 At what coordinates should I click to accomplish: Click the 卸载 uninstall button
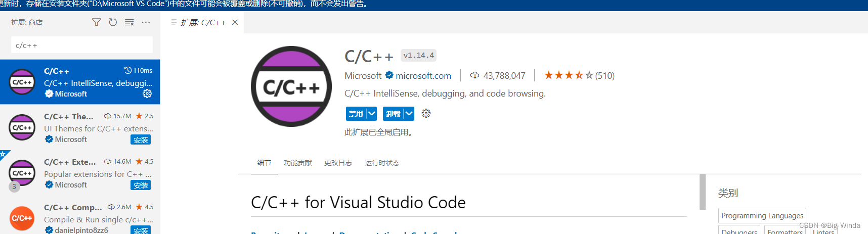(393, 114)
